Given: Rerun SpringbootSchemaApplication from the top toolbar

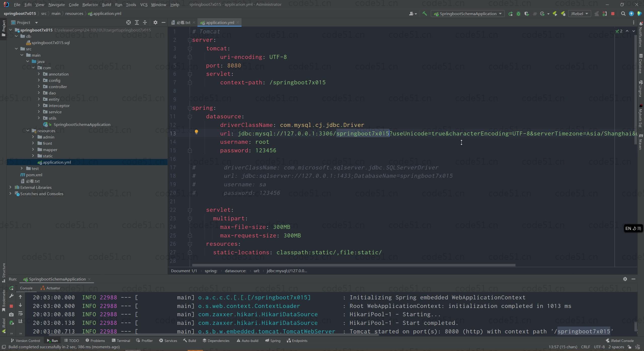Looking at the screenshot, I should click(x=510, y=14).
